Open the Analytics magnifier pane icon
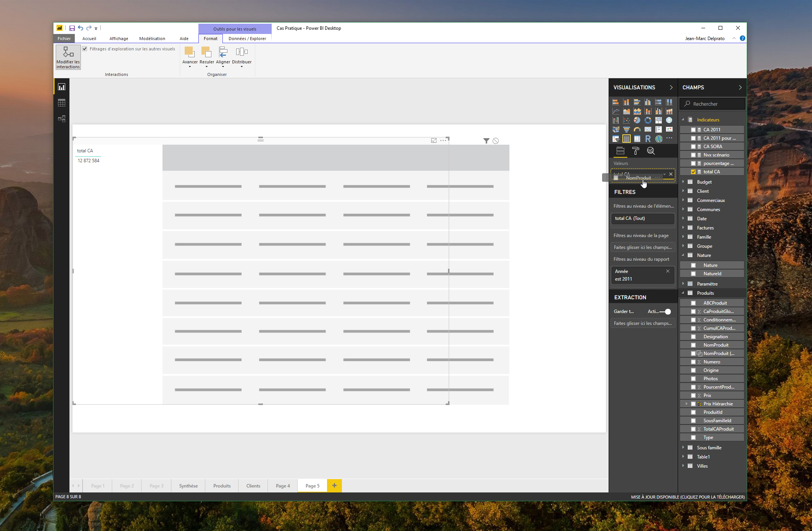812x531 pixels. [651, 151]
